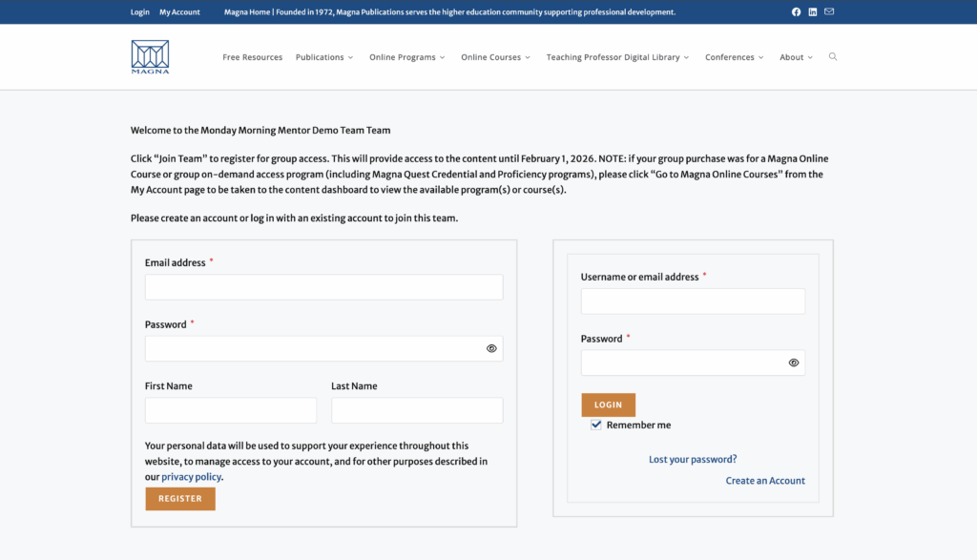Viewport: 977px width, 560px height.
Task: Expand the Conferences dropdown
Action: point(734,56)
